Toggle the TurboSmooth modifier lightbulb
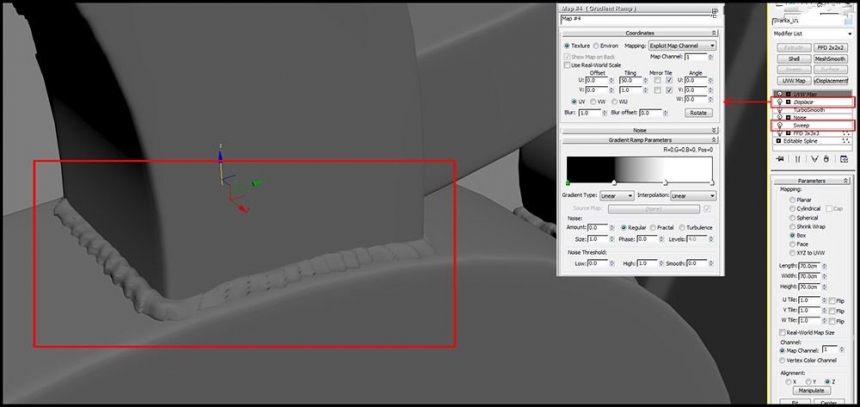The width and height of the screenshot is (860, 407). click(x=779, y=110)
